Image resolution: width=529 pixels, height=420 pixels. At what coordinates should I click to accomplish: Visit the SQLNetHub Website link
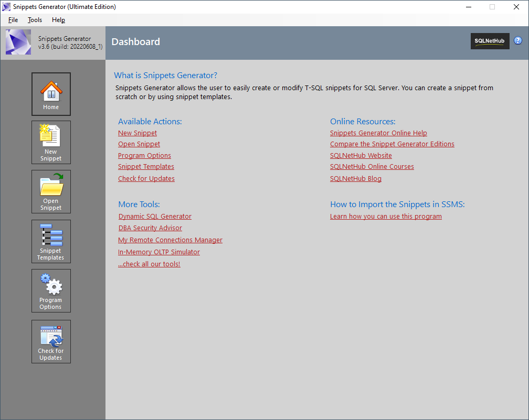pyautogui.click(x=361, y=156)
